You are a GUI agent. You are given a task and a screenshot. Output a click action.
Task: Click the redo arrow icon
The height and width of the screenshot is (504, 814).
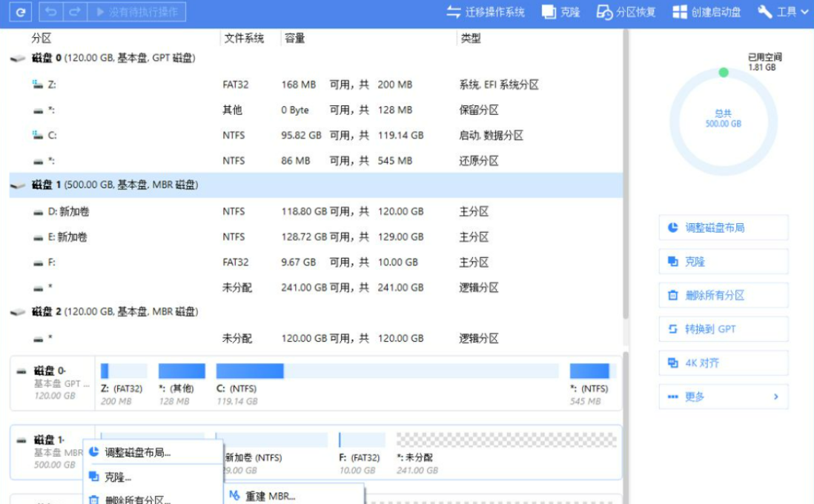(x=74, y=12)
